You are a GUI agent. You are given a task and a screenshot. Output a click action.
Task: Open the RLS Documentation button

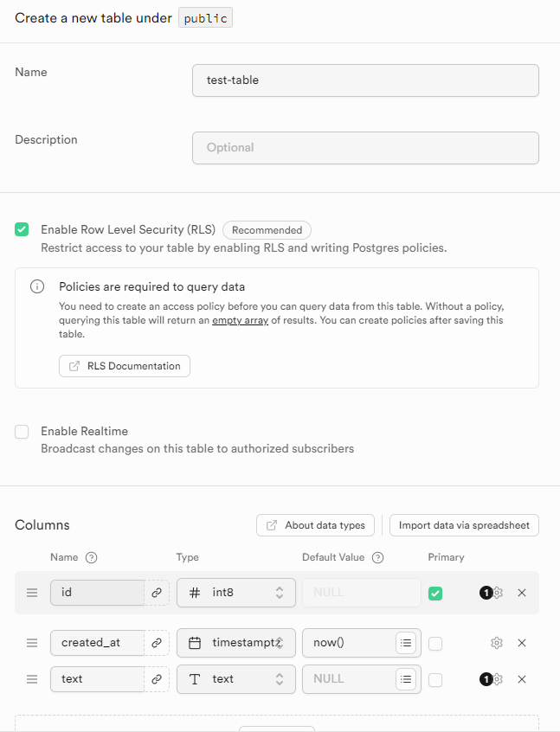tap(125, 366)
